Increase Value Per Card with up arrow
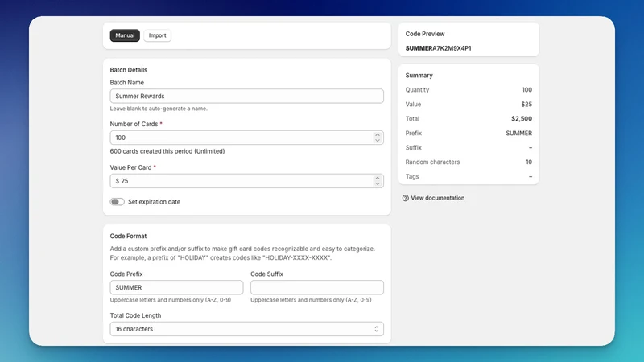The height and width of the screenshot is (362, 644). 377,178
